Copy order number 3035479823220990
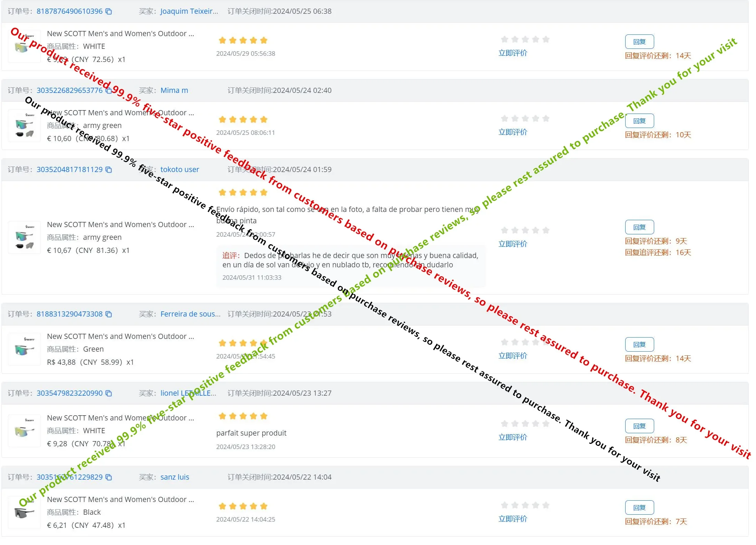 pyautogui.click(x=108, y=393)
